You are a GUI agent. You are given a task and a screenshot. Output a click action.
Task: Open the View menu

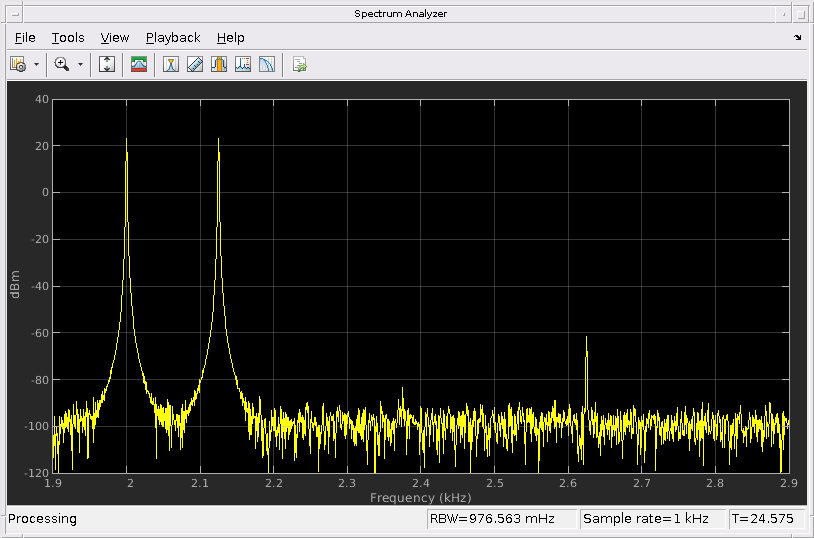click(x=115, y=38)
